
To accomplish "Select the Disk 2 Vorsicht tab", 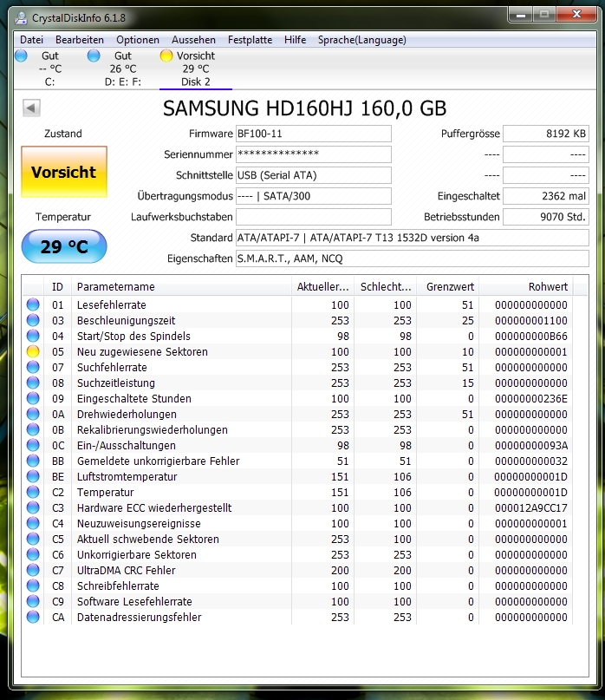I will pos(195,69).
